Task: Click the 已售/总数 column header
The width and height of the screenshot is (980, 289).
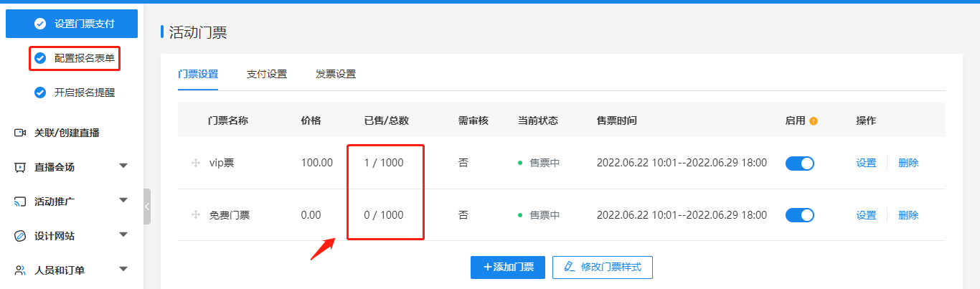Action: point(387,120)
